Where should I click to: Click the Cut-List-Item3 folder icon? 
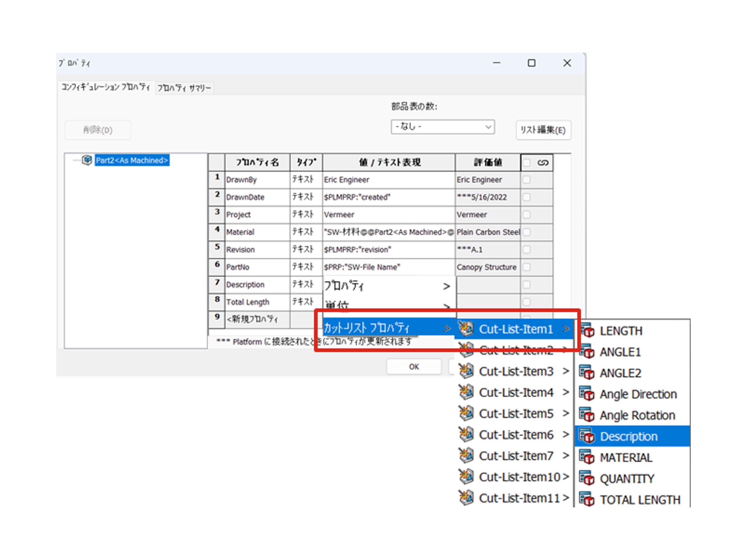(x=466, y=371)
